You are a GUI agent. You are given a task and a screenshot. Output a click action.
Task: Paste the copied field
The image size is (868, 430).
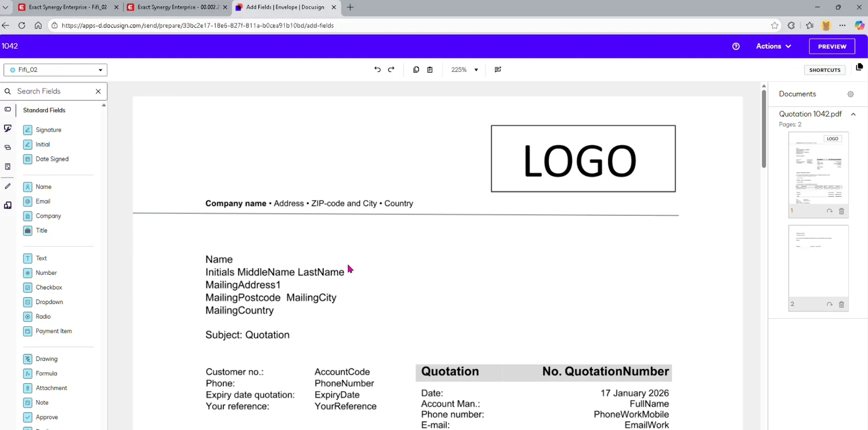(430, 69)
